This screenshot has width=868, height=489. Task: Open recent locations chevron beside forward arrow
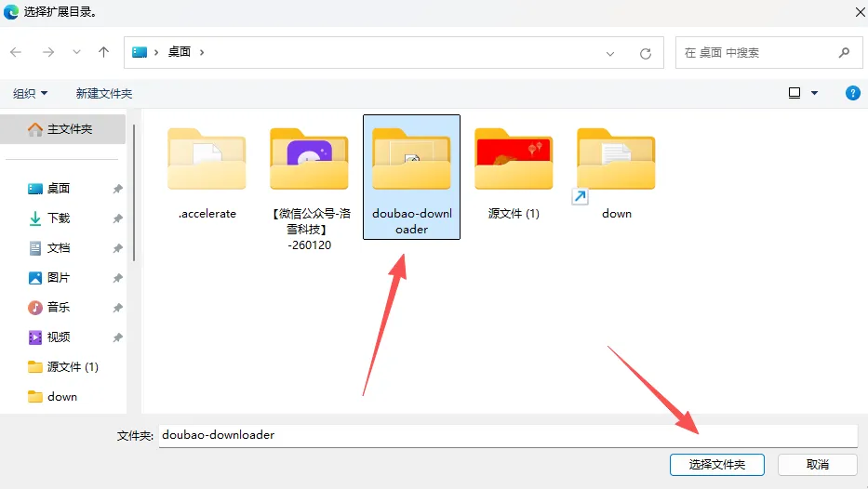pyautogui.click(x=76, y=52)
